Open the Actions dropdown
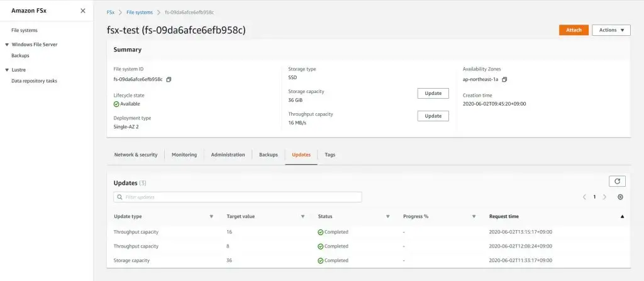The image size is (644, 281). 611,30
